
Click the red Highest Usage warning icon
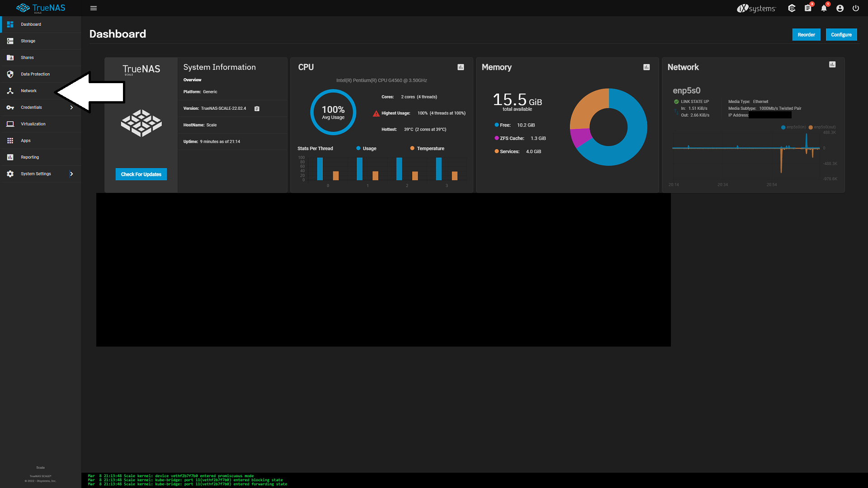[376, 113]
